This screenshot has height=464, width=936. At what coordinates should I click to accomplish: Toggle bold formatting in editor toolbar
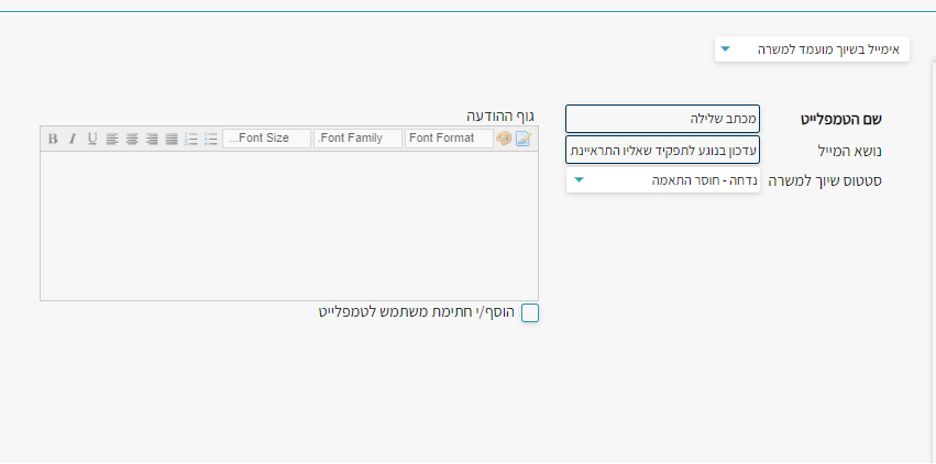tap(52, 138)
